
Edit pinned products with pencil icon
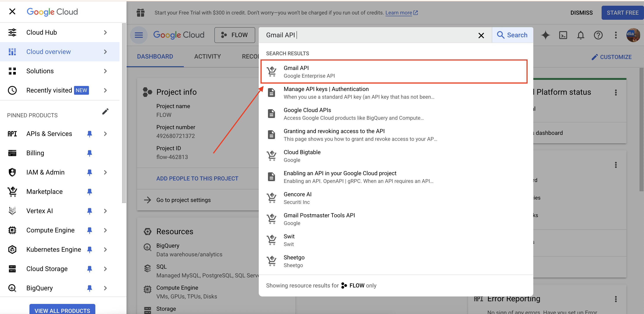pyautogui.click(x=105, y=112)
